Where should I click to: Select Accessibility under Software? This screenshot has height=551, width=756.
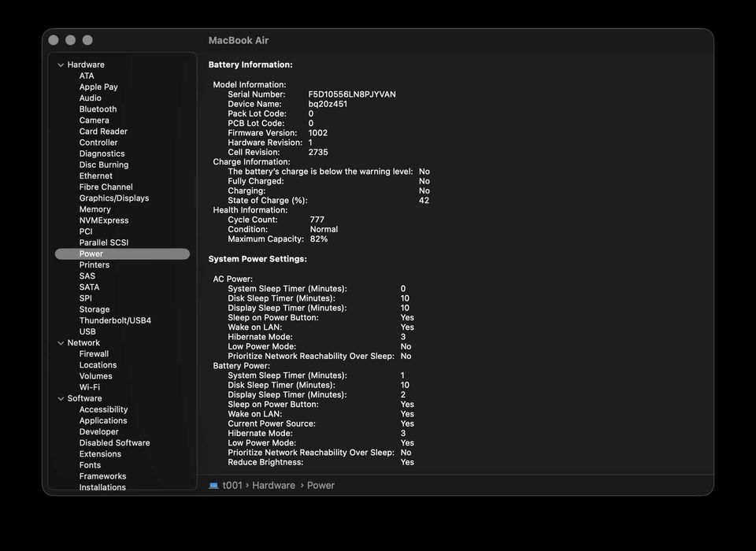(x=103, y=409)
